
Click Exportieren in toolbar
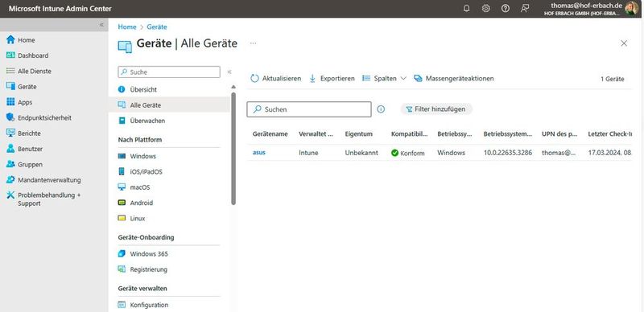(x=332, y=79)
